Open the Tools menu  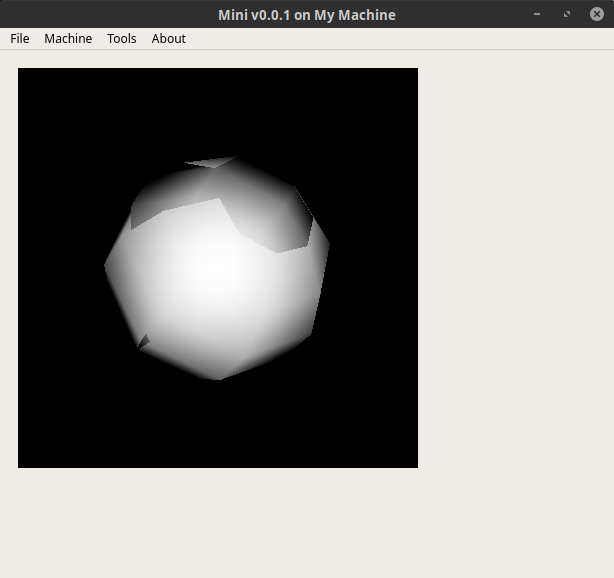(x=122, y=39)
